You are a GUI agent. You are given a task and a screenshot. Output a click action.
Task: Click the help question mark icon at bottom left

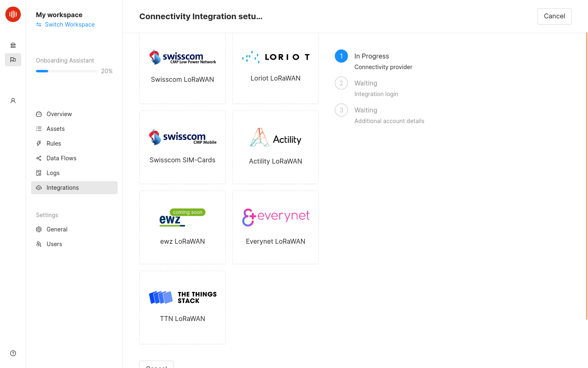(x=13, y=353)
